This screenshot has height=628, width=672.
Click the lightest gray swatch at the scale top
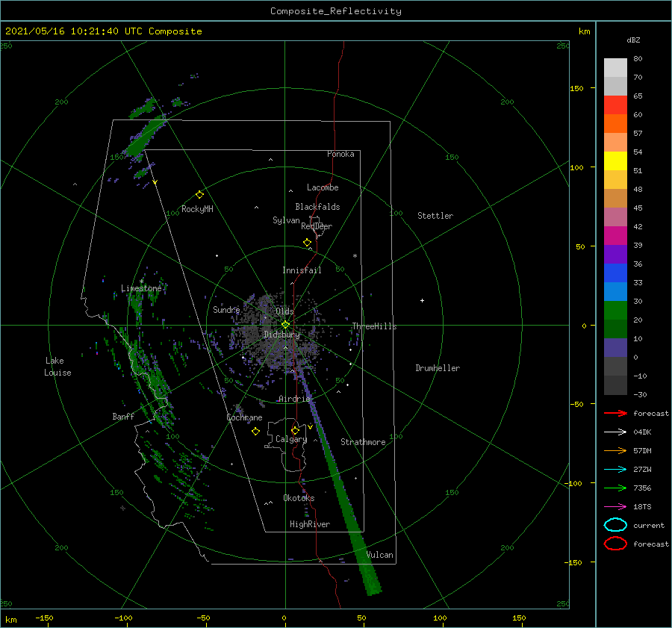coord(615,68)
